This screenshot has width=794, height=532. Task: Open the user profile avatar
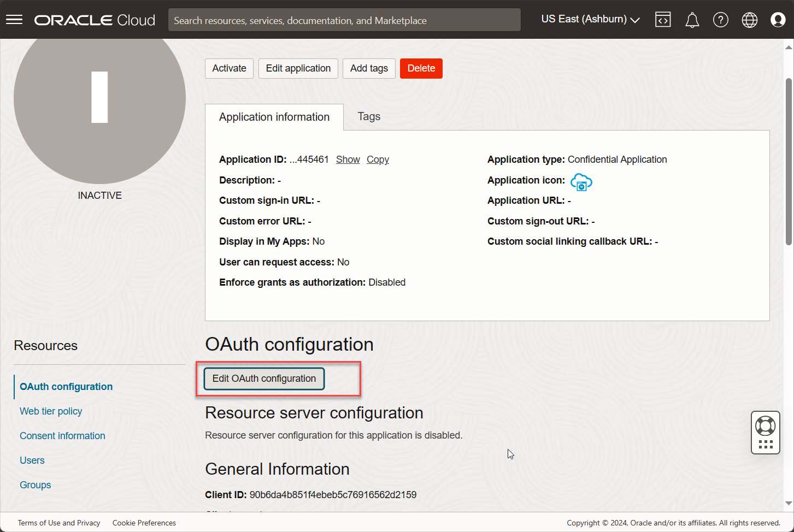(x=778, y=19)
